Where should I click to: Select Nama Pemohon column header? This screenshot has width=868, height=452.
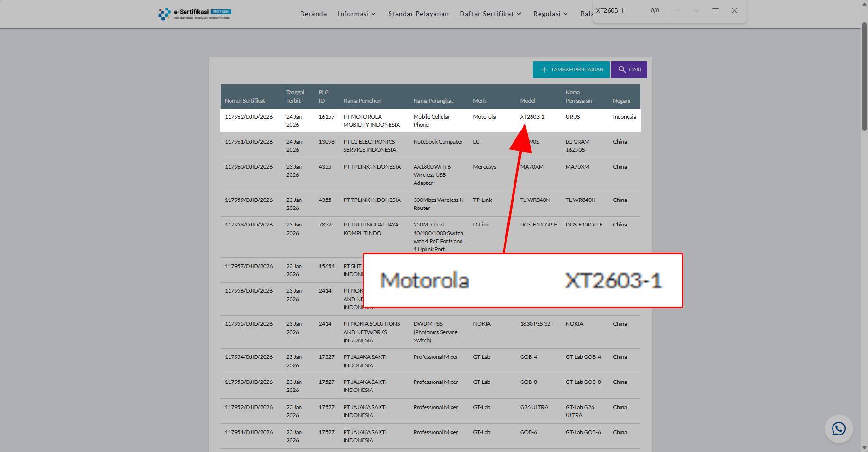tap(362, 101)
